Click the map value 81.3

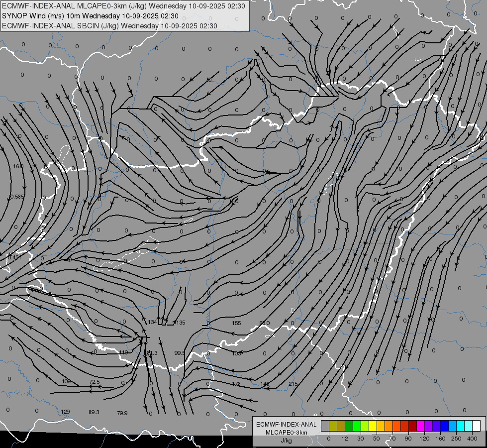152,353
